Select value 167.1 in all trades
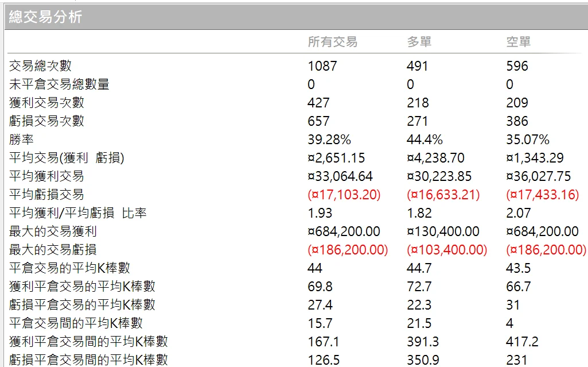Viewport: 588px width, 367px height. [323, 342]
